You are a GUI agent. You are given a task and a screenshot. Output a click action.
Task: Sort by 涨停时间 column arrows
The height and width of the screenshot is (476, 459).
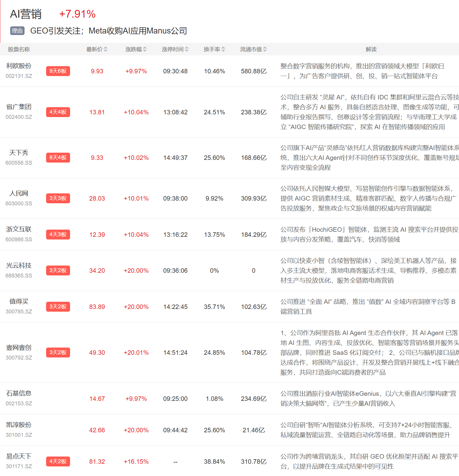(187, 49)
